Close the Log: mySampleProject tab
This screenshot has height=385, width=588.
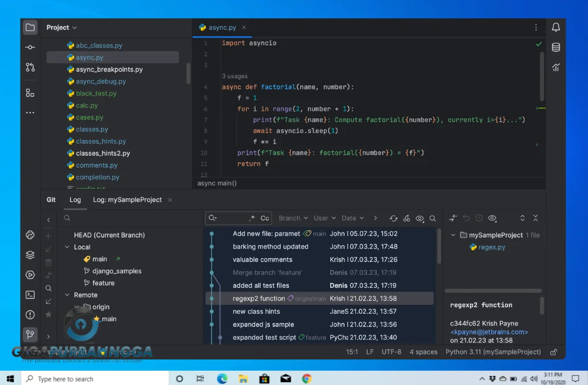pyautogui.click(x=170, y=200)
